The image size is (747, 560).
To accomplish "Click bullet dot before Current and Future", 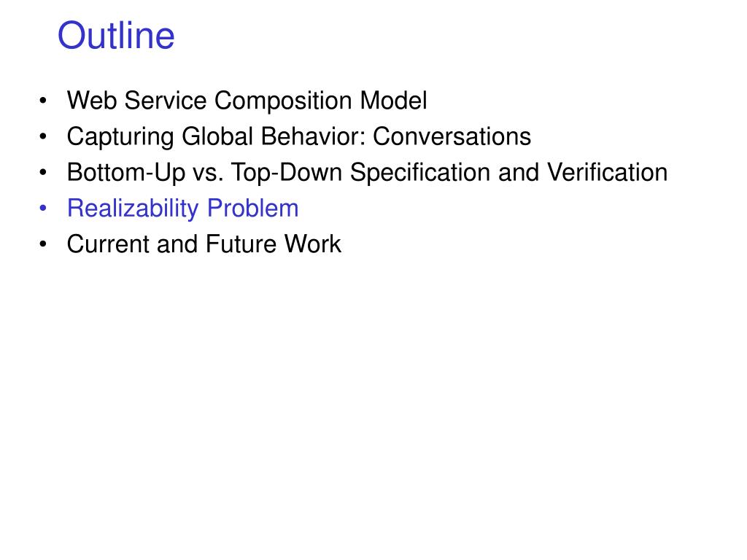I will [43, 244].
